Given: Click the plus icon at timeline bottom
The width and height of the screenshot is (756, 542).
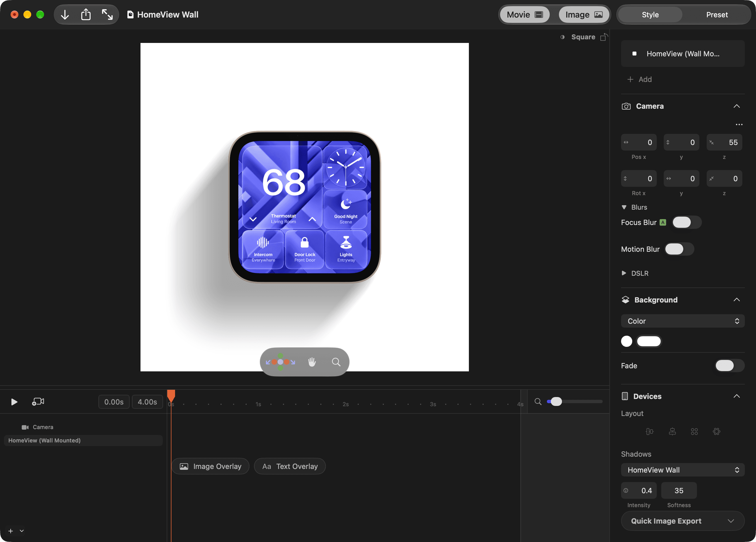Looking at the screenshot, I should [x=11, y=531].
